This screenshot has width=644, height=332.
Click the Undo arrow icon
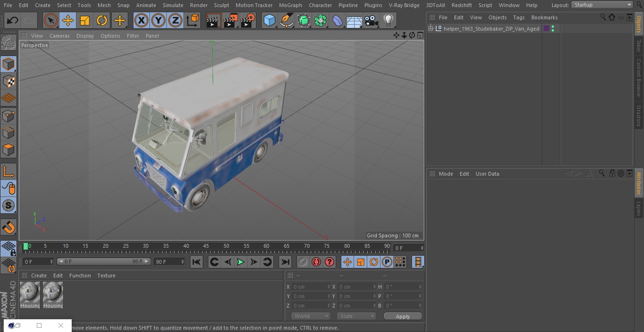(x=13, y=20)
